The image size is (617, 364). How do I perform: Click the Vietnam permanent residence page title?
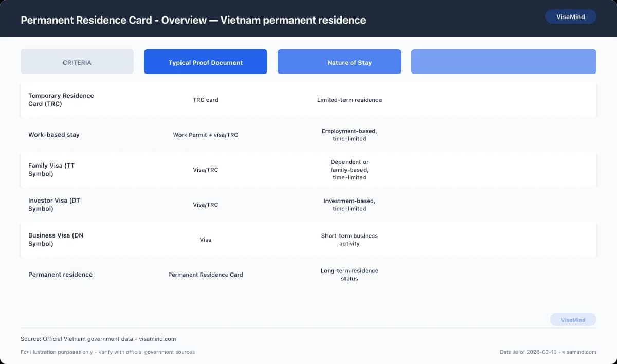tap(193, 20)
